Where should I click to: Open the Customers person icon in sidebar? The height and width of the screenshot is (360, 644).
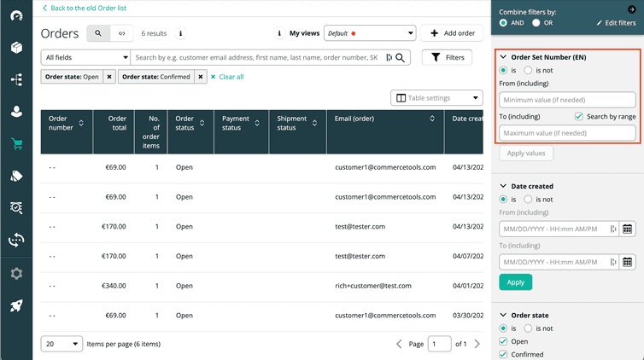click(16, 111)
